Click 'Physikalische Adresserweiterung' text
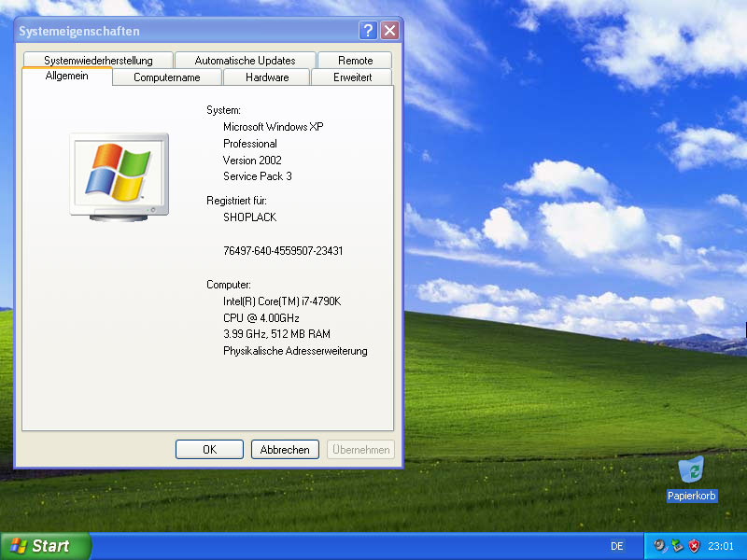Screen dimensions: 747x560 point(295,351)
